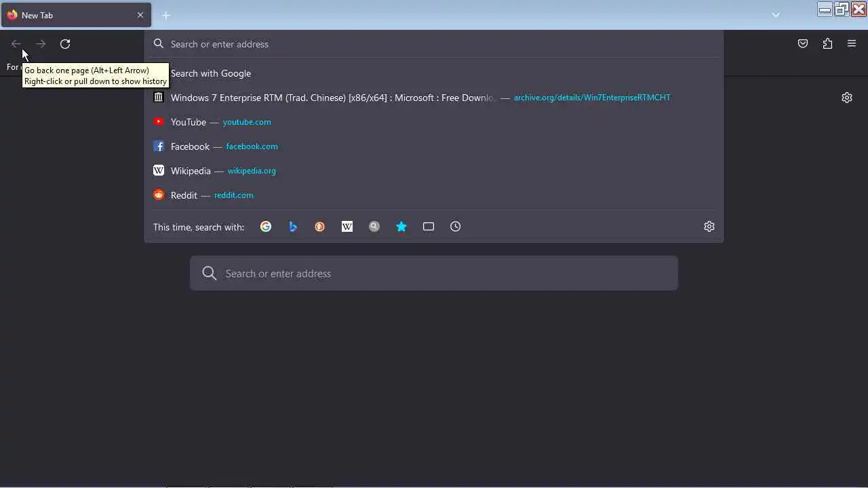Open the Reddit suggestion
This screenshot has height=488, width=868.
click(434, 195)
